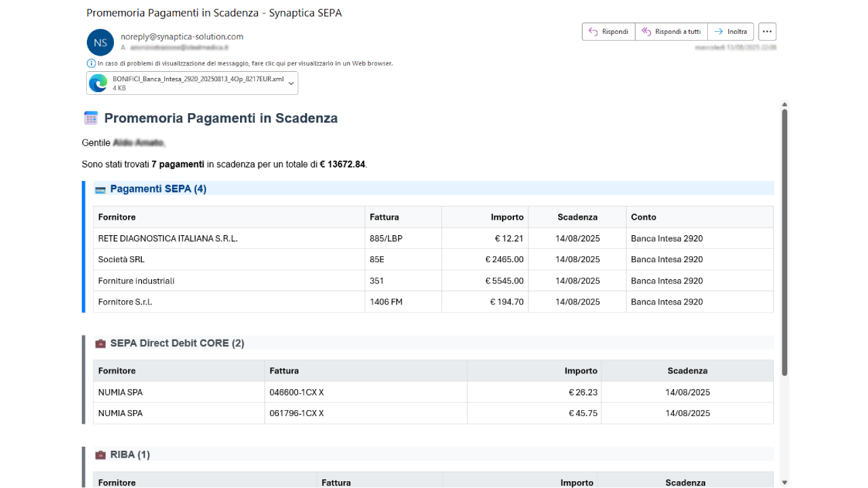Click the briefcase icon by SEPA Direct Debit

[100, 344]
